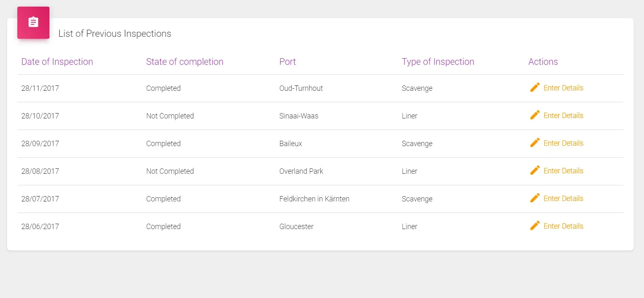The image size is (644, 298).
Task: Click pencil edit icon for 28/11/2017 inspection
Action: pyautogui.click(x=535, y=87)
